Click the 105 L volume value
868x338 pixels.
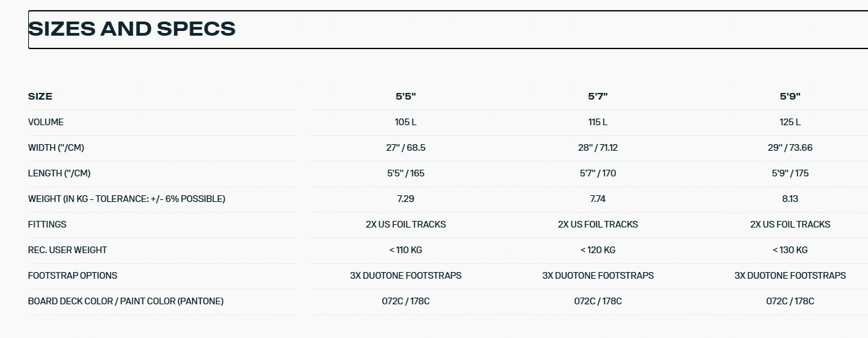pyautogui.click(x=405, y=123)
